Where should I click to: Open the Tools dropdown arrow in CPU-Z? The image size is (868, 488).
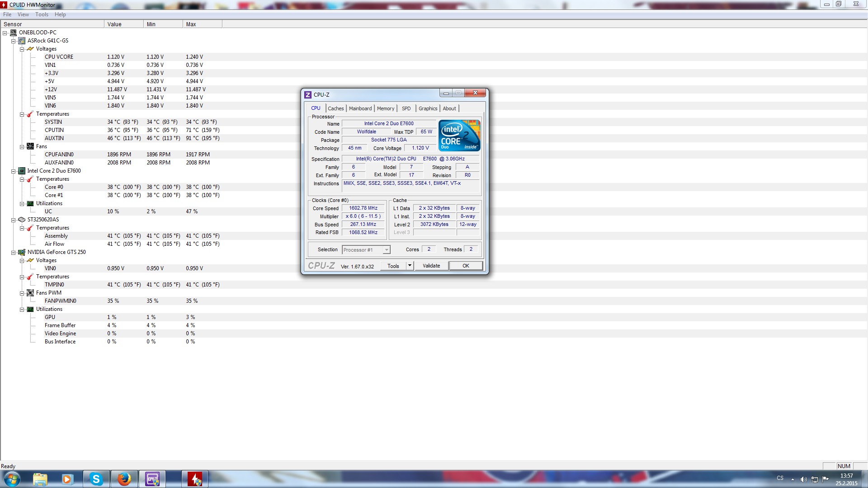(410, 266)
